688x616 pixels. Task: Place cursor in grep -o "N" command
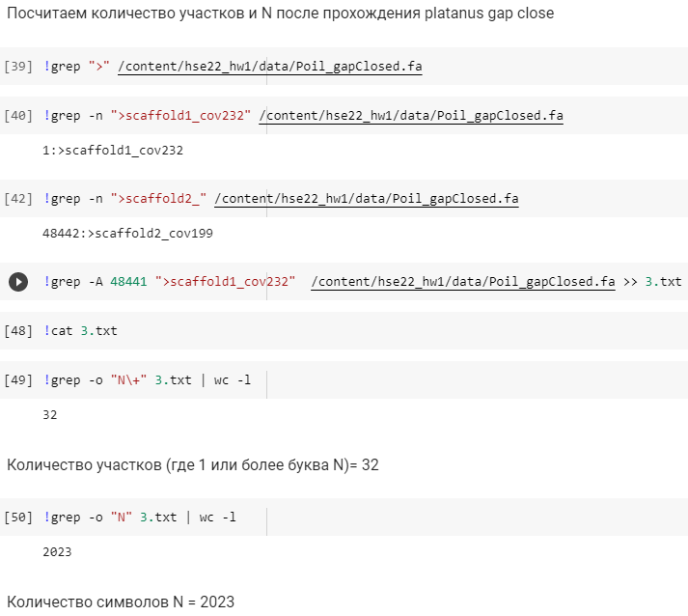pyautogui.click(x=140, y=518)
